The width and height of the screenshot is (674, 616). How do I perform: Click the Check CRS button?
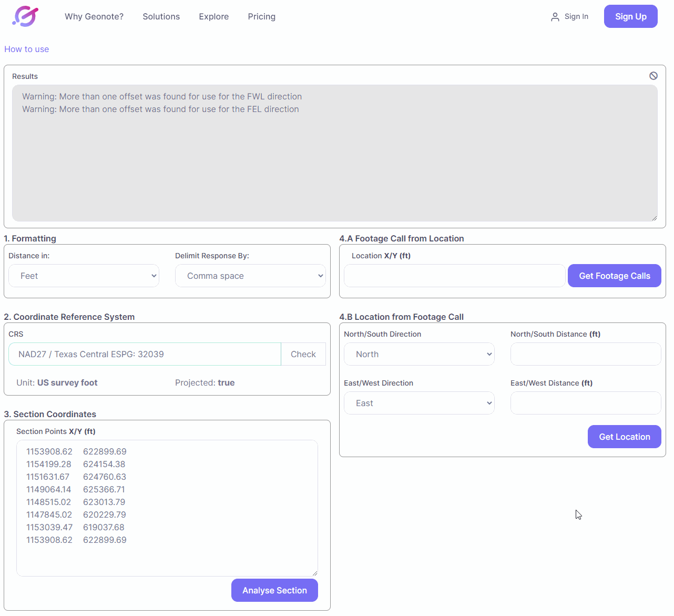pyautogui.click(x=303, y=354)
